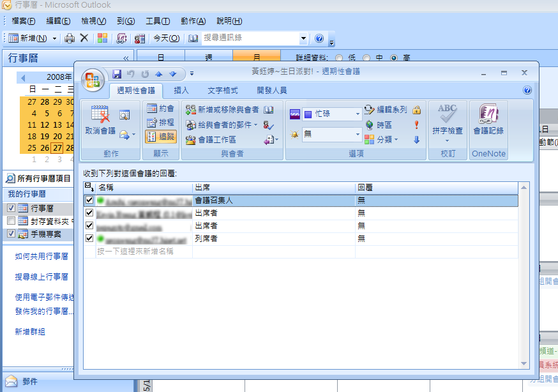Viewport: 558px width, 392px height.
Task: Switch to the 插入 ribbon tab
Action: point(181,91)
